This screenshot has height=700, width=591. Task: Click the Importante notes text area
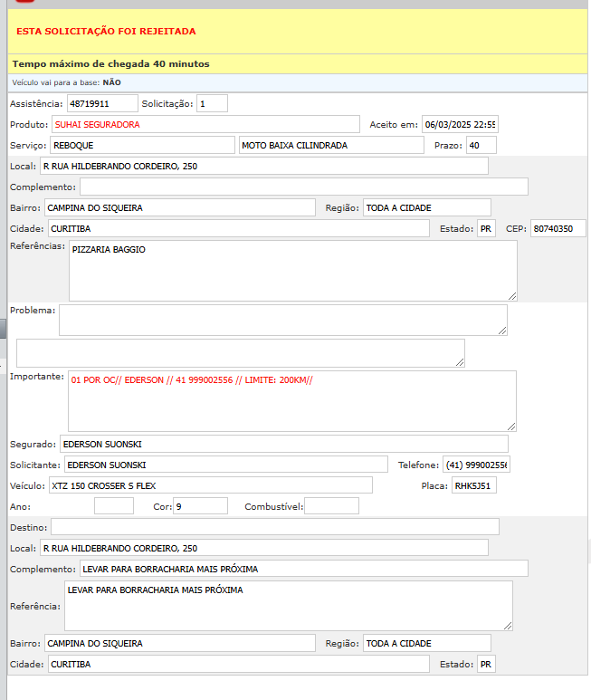pos(291,400)
